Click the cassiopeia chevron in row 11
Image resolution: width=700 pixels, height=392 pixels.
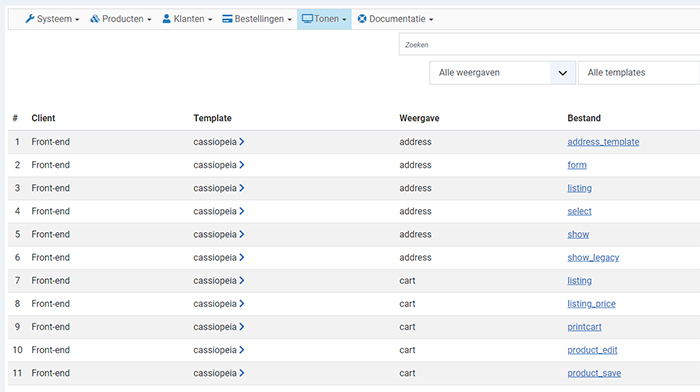pos(242,373)
